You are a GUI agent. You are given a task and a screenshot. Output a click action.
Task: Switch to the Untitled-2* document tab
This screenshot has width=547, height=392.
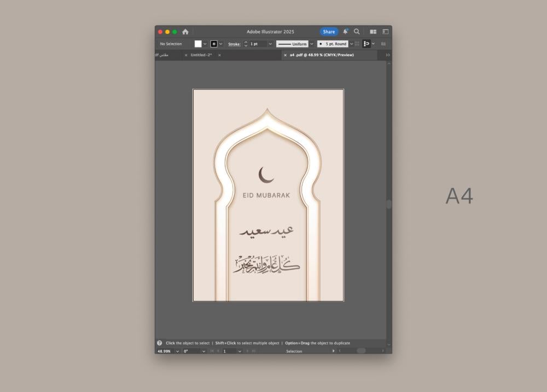201,55
